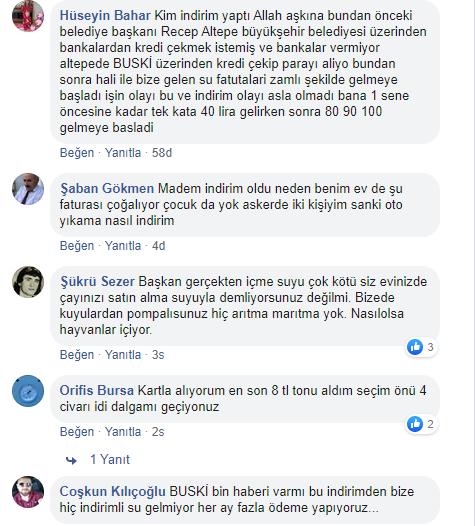The image size is (475, 526).
Task: Like Şaban Gökmen's comment with Beğen
Action: [x=77, y=246]
